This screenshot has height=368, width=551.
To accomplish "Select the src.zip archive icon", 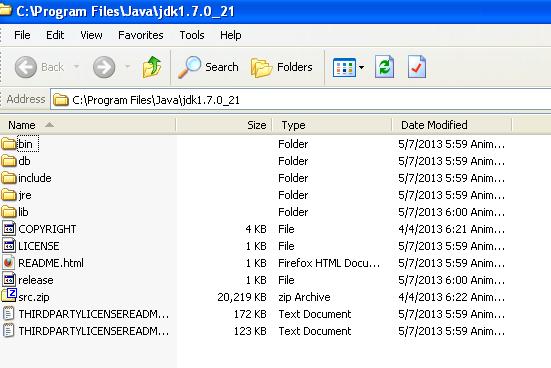I will (9, 295).
